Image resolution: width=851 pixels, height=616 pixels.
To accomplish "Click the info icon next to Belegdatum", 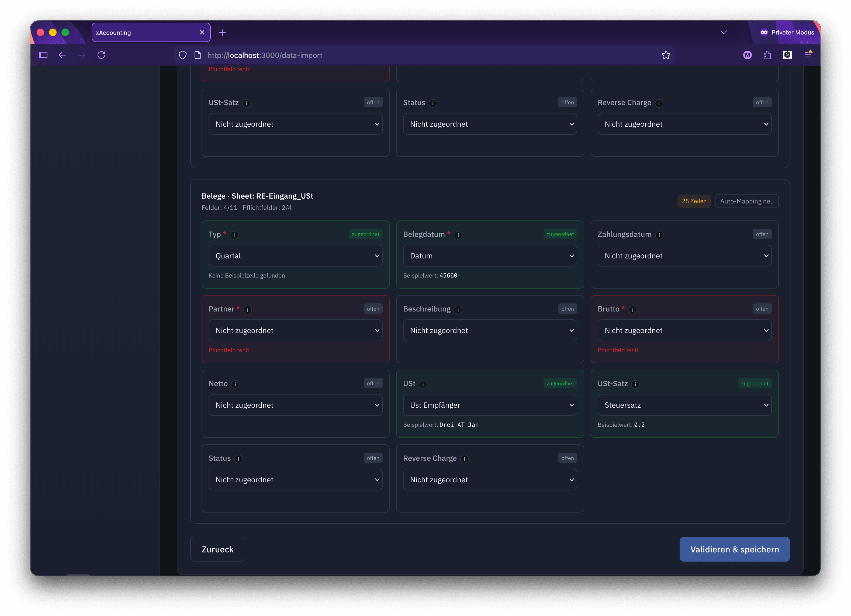I will tap(458, 235).
